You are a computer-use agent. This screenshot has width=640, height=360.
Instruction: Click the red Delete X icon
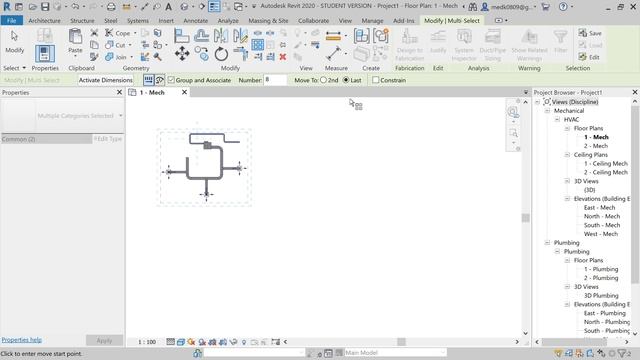pyautogui.click(x=282, y=57)
